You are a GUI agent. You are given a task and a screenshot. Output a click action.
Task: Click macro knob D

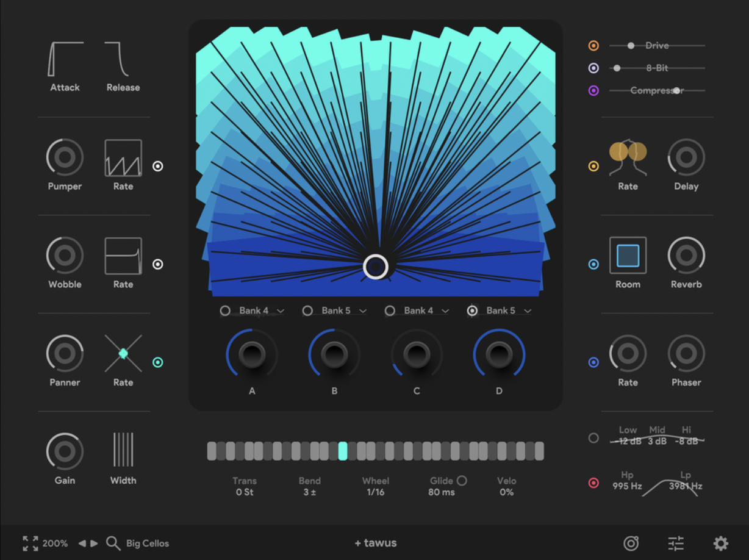(x=499, y=354)
